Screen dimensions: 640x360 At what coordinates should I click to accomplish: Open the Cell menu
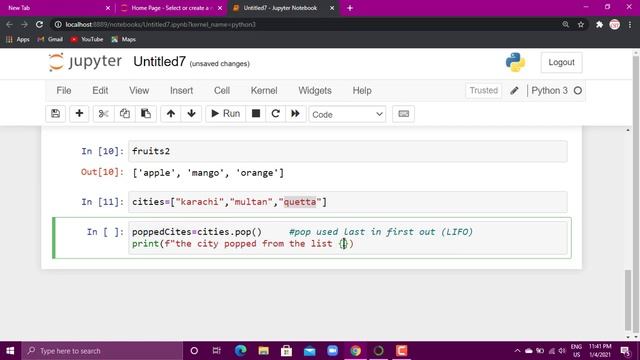(222, 91)
